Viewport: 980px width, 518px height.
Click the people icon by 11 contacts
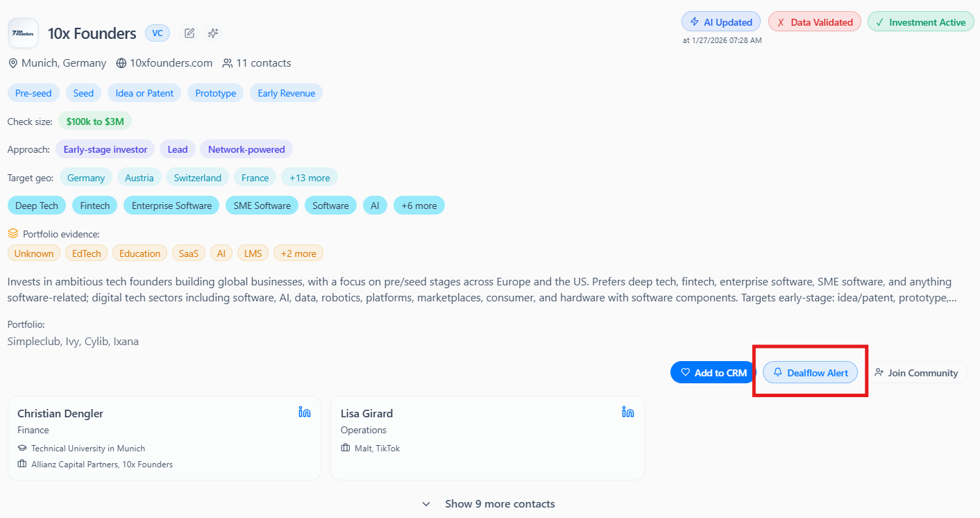pos(228,63)
